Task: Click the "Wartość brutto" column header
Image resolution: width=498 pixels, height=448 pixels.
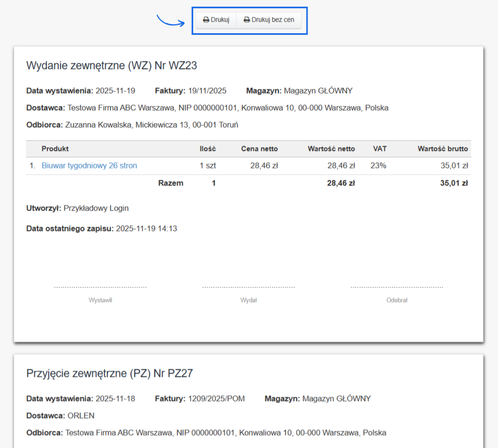Action: point(442,149)
